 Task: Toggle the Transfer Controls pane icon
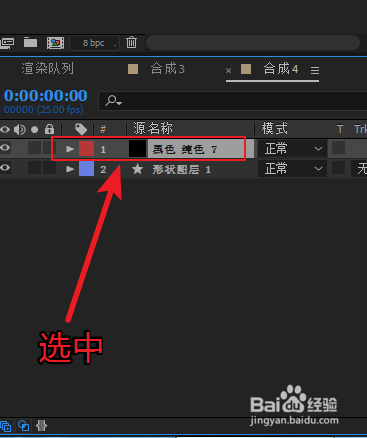(24, 426)
